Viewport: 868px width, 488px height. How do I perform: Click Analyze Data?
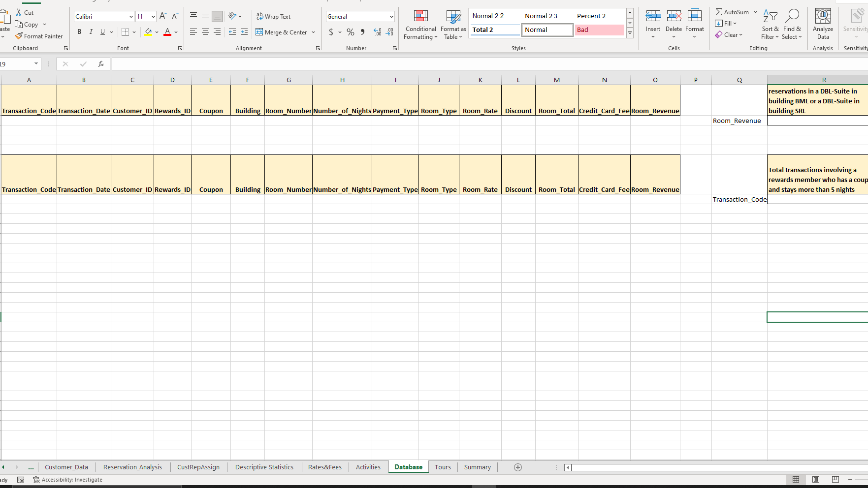point(823,25)
